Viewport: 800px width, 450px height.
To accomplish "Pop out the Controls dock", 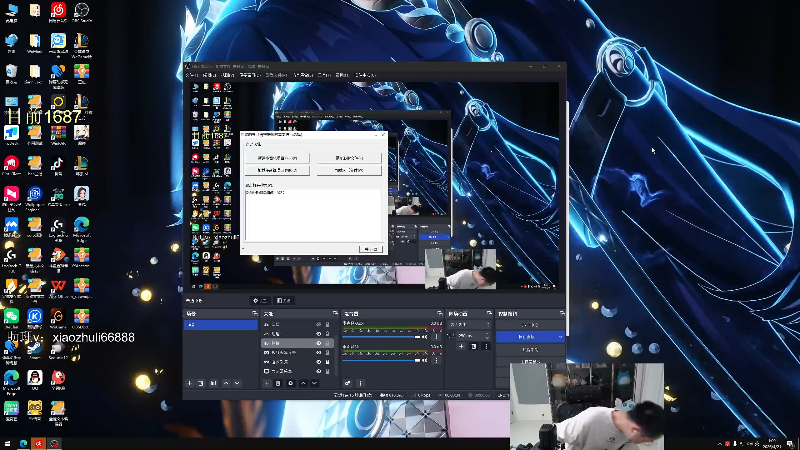I will point(562,313).
